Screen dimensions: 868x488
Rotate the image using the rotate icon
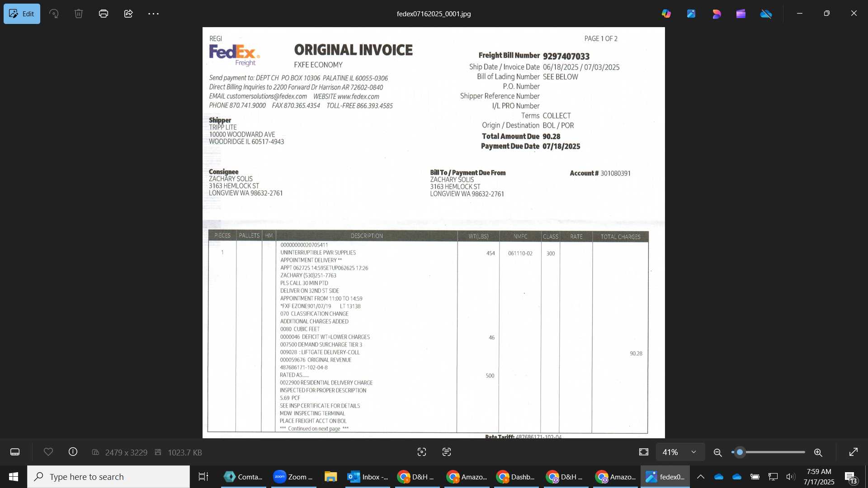[x=54, y=14]
